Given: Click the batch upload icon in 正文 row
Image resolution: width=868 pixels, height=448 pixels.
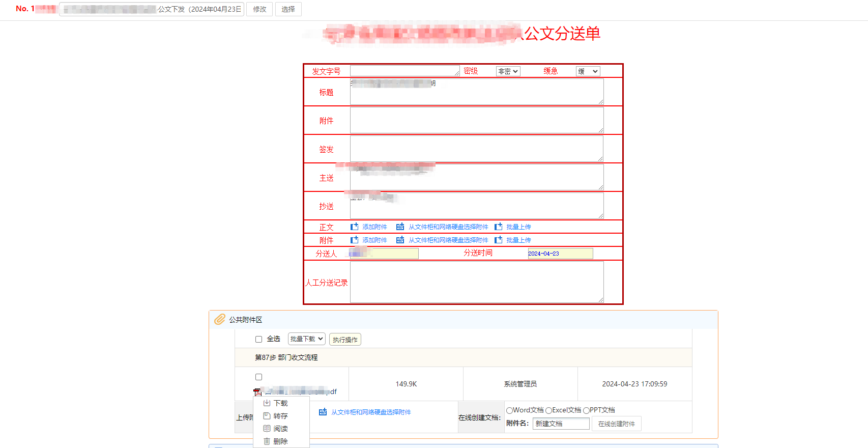Looking at the screenshot, I should coord(499,227).
